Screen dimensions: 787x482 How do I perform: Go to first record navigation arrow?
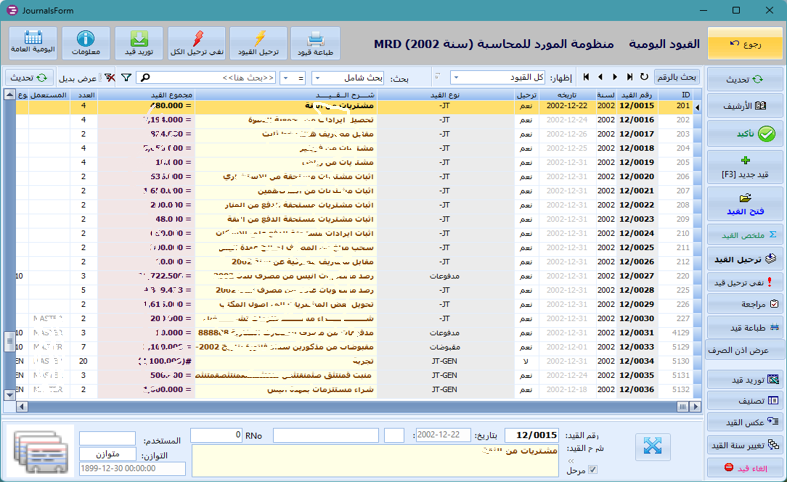(586, 77)
